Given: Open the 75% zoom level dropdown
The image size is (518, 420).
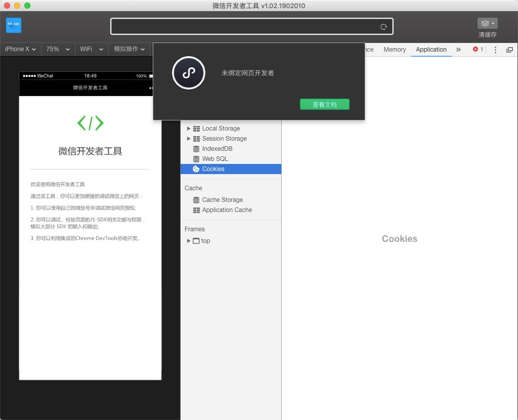Looking at the screenshot, I should [58, 49].
